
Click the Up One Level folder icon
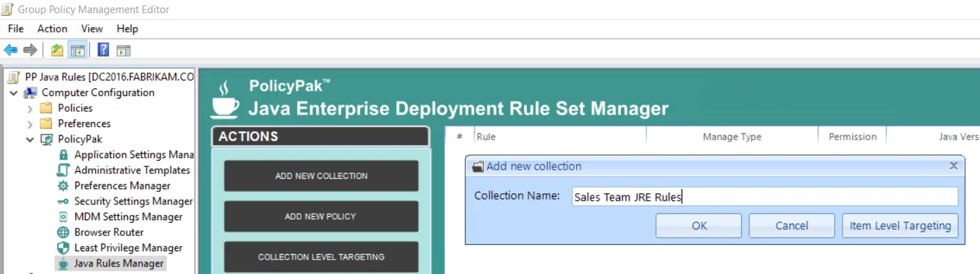point(57,50)
